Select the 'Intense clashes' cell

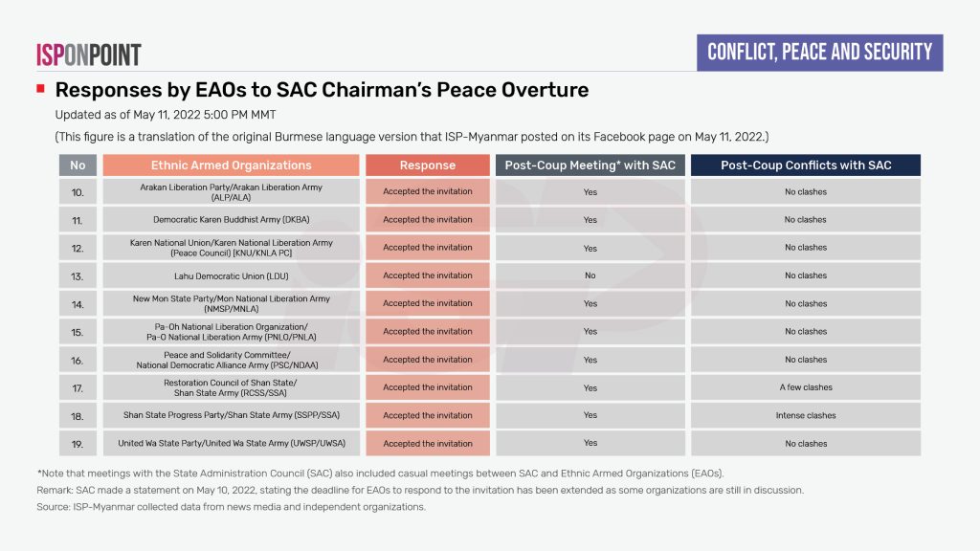coord(805,416)
